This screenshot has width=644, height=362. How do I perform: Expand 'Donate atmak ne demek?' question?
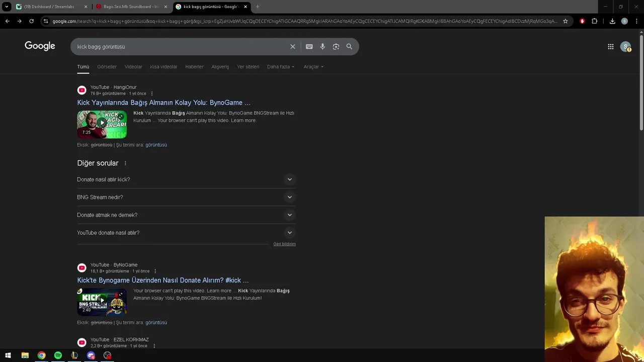186,215
